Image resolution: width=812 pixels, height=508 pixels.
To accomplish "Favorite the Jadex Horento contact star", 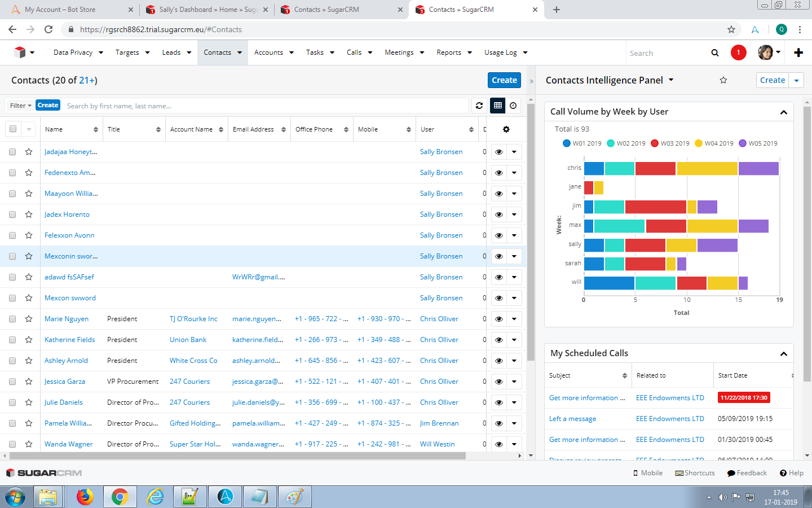I will pos(29,214).
